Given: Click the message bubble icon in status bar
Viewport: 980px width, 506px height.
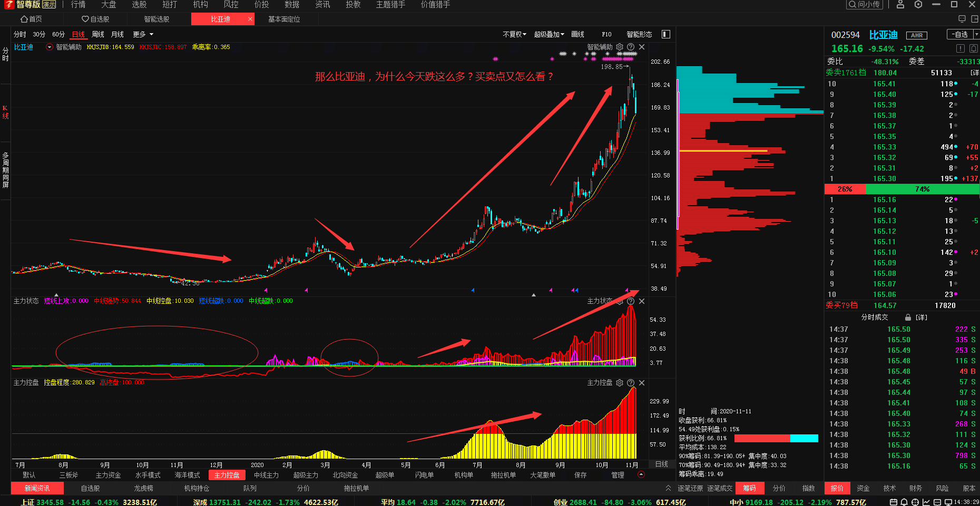Looking at the screenshot, I should [x=937, y=502].
